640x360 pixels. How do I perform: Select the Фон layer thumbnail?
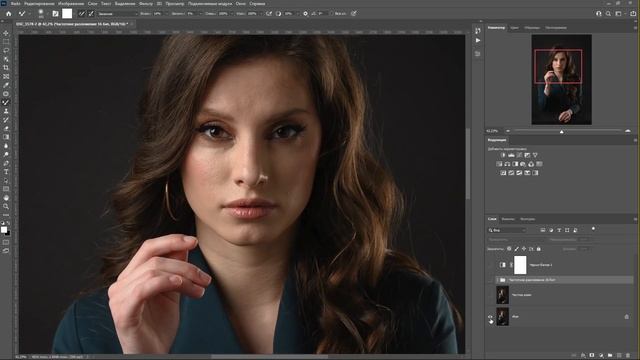502,316
